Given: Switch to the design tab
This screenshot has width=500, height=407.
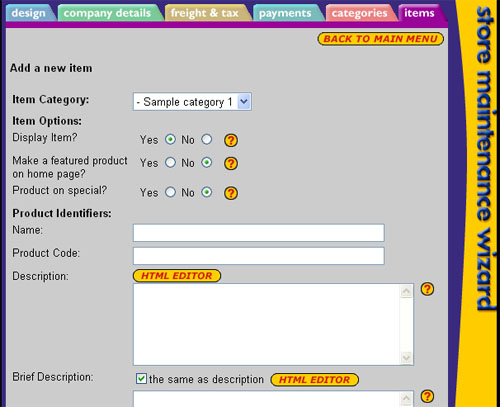Looking at the screenshot, I should (29, 13).
